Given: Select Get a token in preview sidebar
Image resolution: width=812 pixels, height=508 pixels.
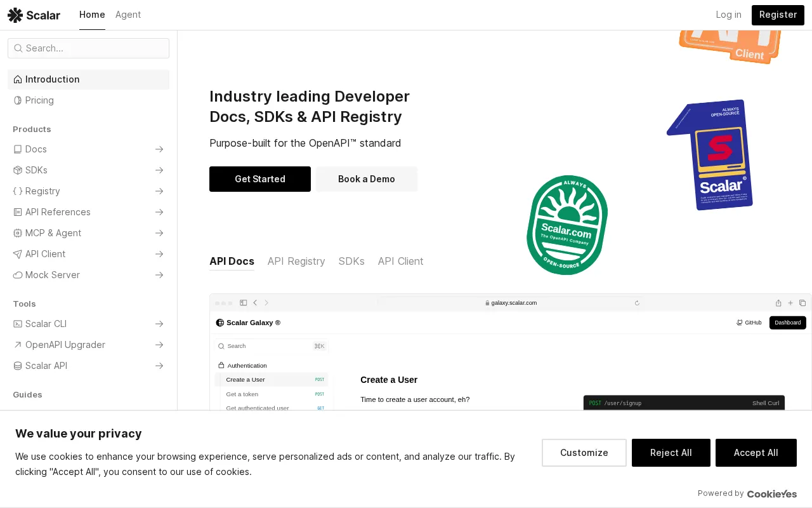Looking at the screenshot, I should click(272, 394).
